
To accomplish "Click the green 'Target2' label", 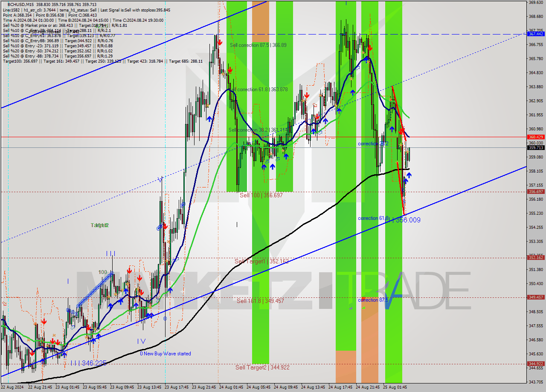I will point(99,225).
